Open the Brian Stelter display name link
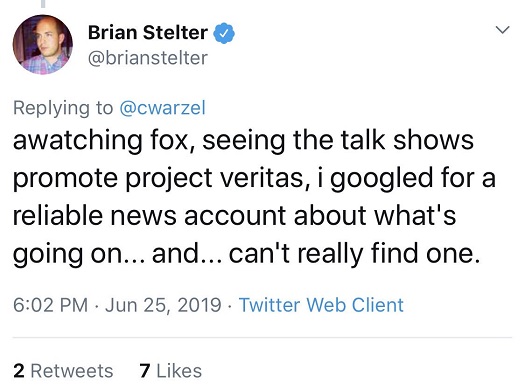This screenshot has width=525, height=391. [x=148, y=32]
